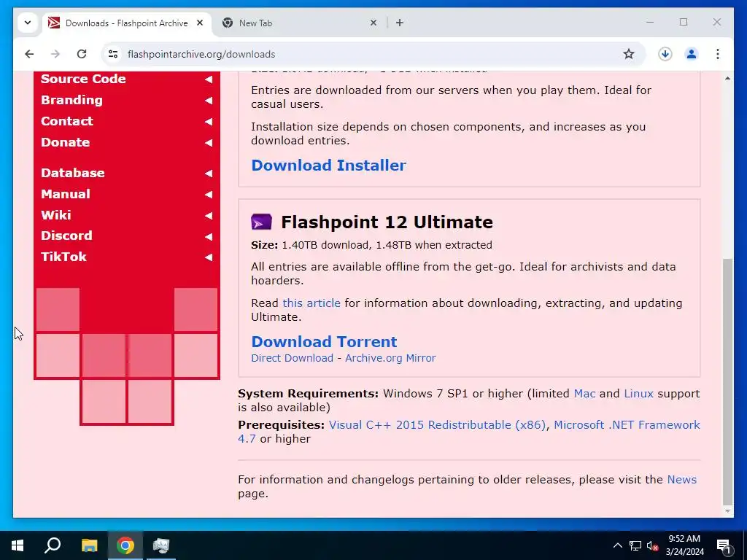Open 'this article' link about Ultimate
Image resolution: width=747 pixels, height=560 pixels.
(x=311, y=303)
